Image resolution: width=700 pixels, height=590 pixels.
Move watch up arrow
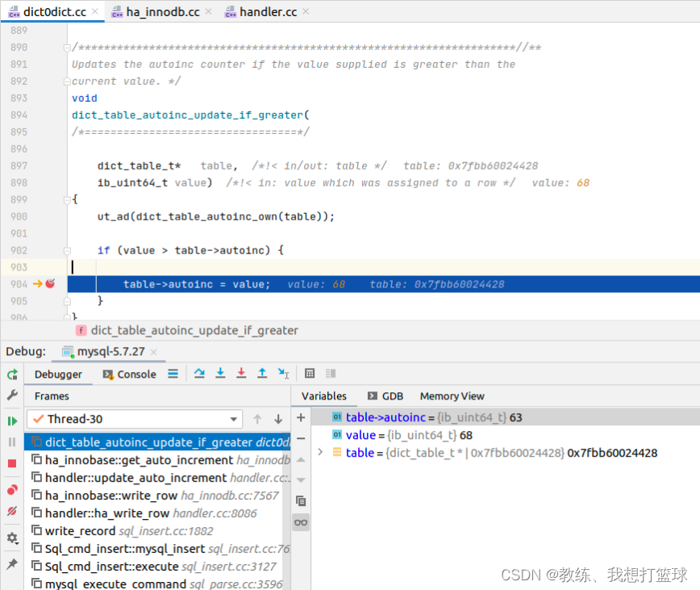tap(301, 459)
